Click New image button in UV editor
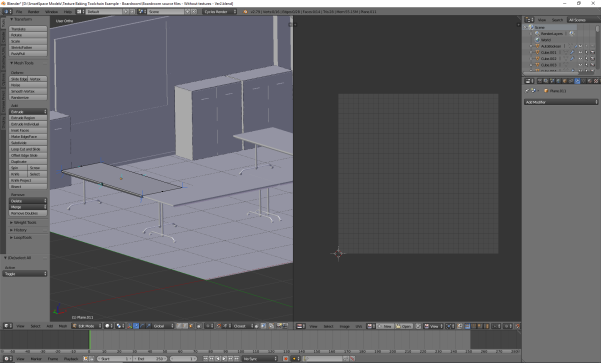This screenshot has width=601, height=363. 386,326
